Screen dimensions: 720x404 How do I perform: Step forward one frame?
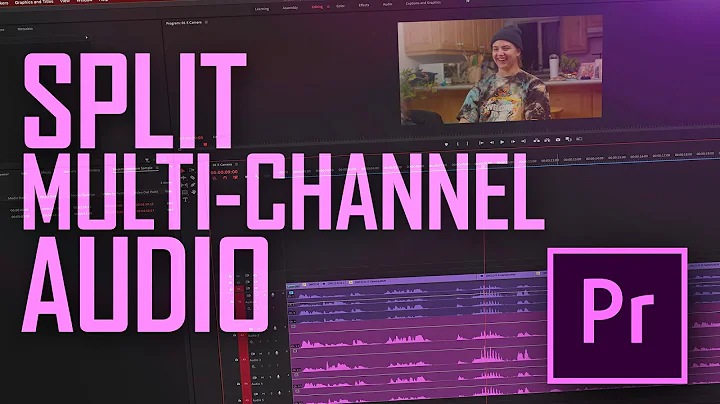[513, 141]
